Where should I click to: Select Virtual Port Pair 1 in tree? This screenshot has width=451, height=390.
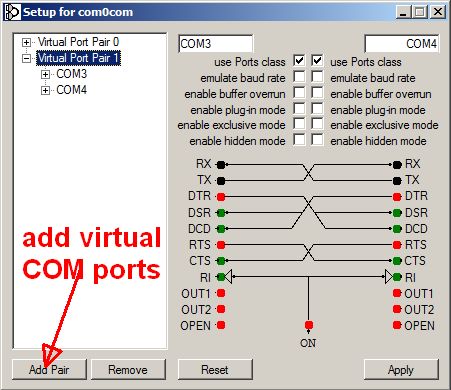click(x=78, y=58)
